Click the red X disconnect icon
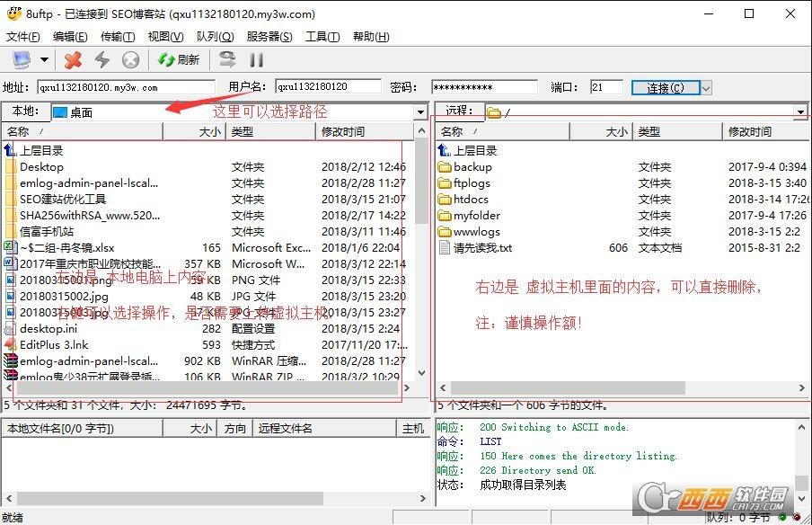Image resolution: width=812 pixels, height=525 pixels. tap(74, 59)
